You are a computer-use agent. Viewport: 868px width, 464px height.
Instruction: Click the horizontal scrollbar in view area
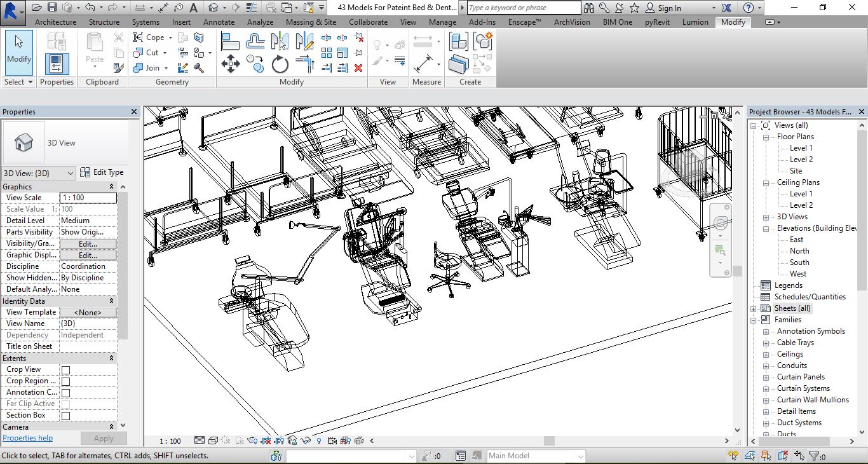point(549,440)
